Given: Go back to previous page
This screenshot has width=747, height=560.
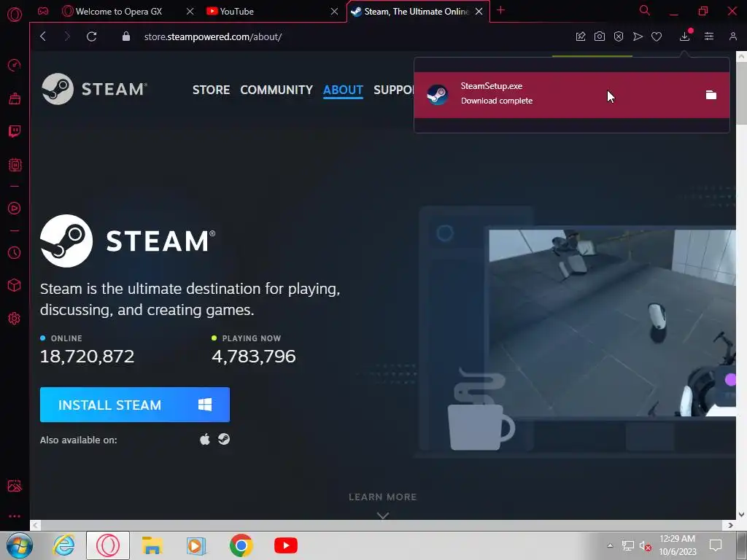Looking at the screenshot, I should click(x=43, y=36).
